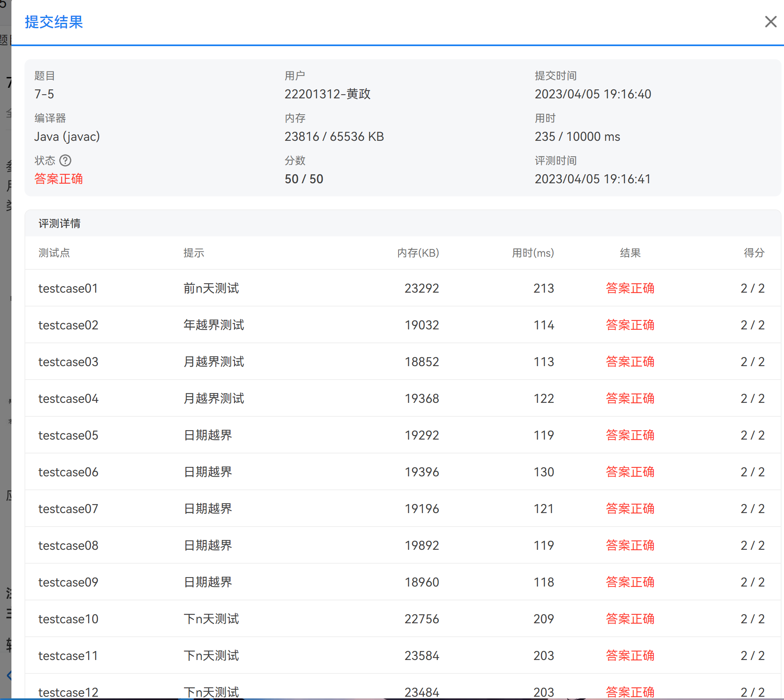Click the back chevron at bottom left
This screenshot has height=700, width=784.
pyautogui.click(x=9, y=675)
